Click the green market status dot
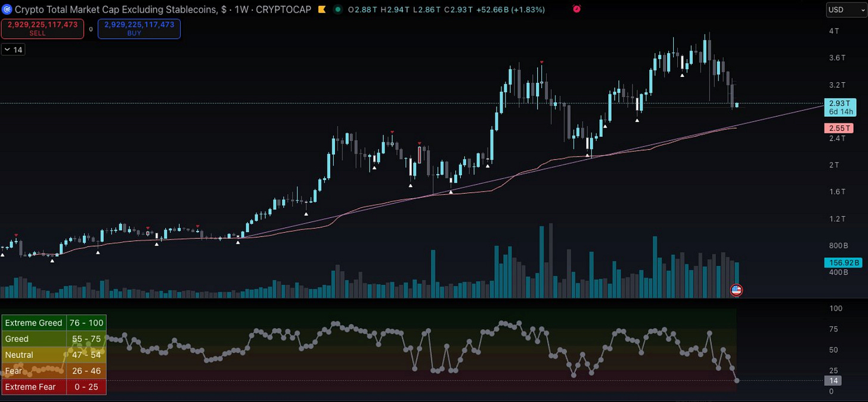 click(x=338, y=10)
